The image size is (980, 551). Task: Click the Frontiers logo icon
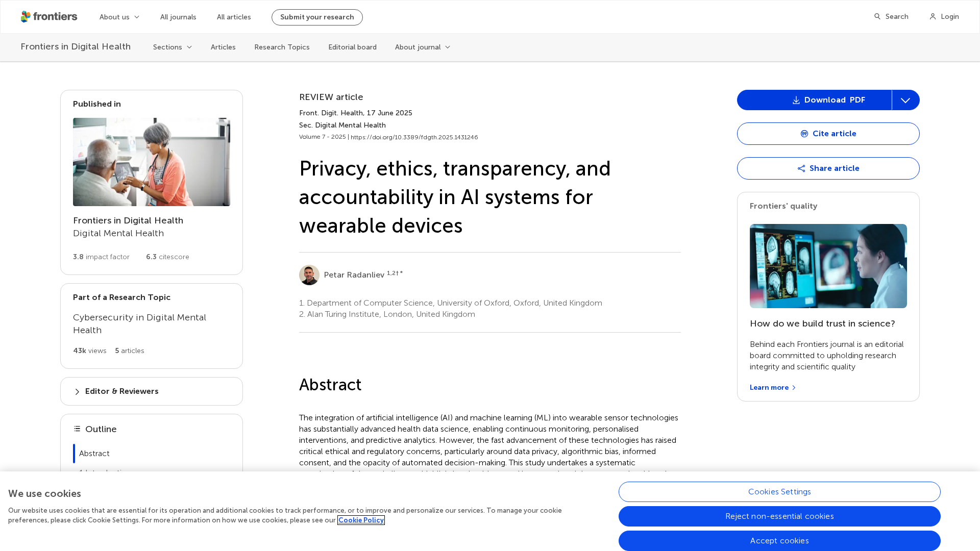tap(26, 17)
